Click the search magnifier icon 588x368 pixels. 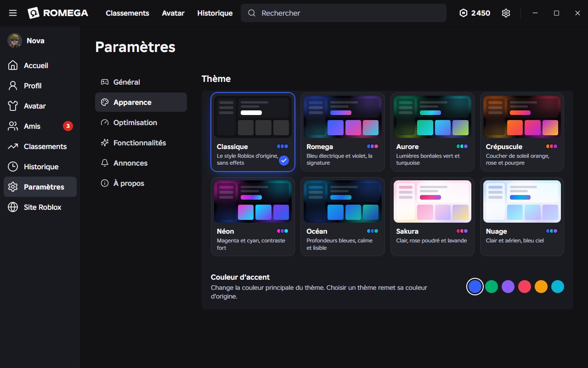click(252, 13)
